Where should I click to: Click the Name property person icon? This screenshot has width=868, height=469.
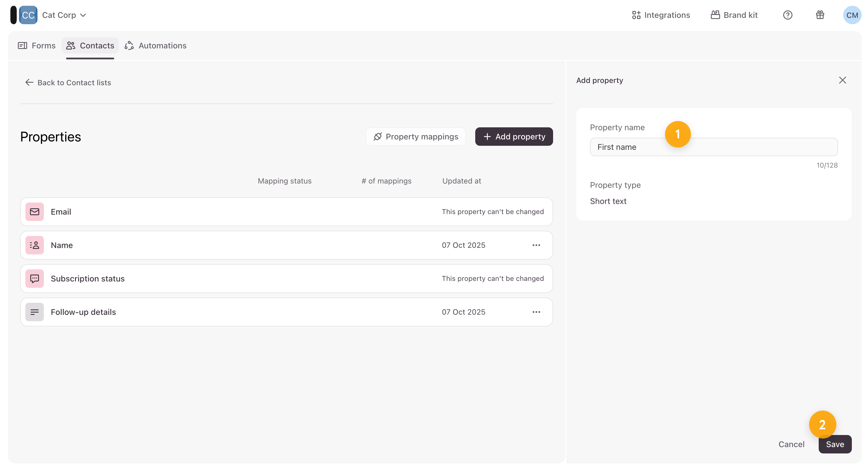pyautogui.click(x=34, y=245)
